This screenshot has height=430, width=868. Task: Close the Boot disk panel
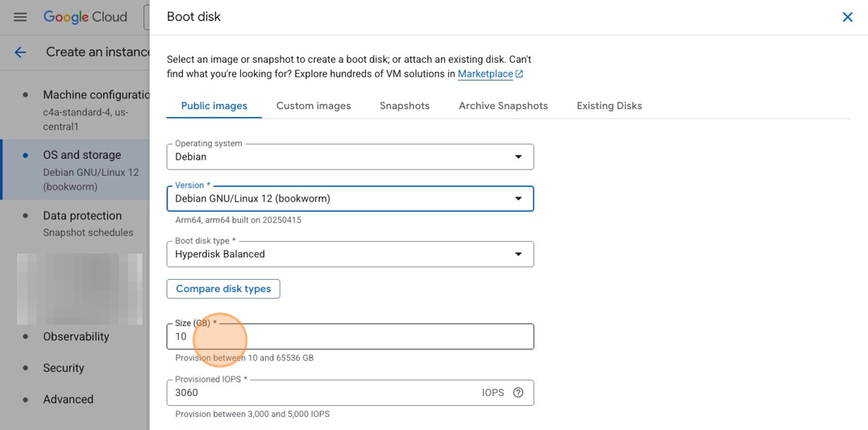(x=847, y=17)
